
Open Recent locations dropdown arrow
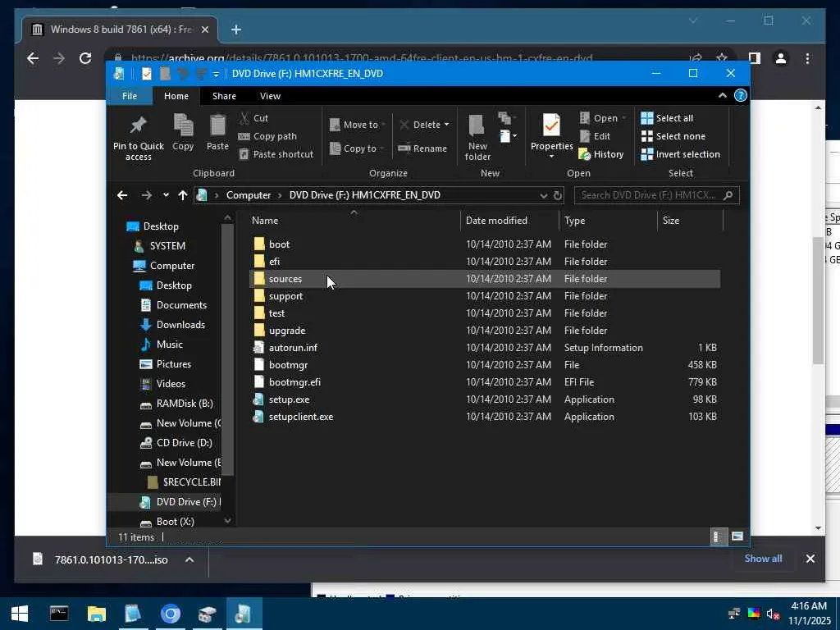point(166,195)
